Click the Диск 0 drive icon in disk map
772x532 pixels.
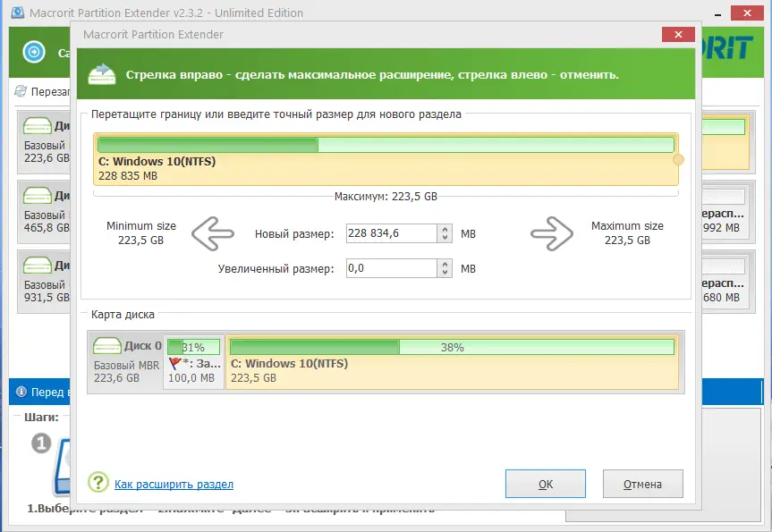click(x=106, y=345)
